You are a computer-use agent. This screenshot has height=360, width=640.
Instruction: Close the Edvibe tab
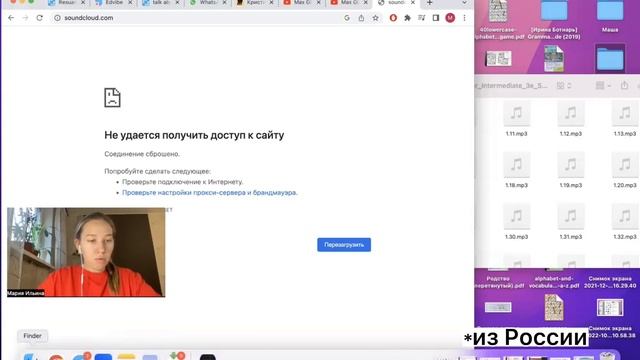click(x=130, y=2)
